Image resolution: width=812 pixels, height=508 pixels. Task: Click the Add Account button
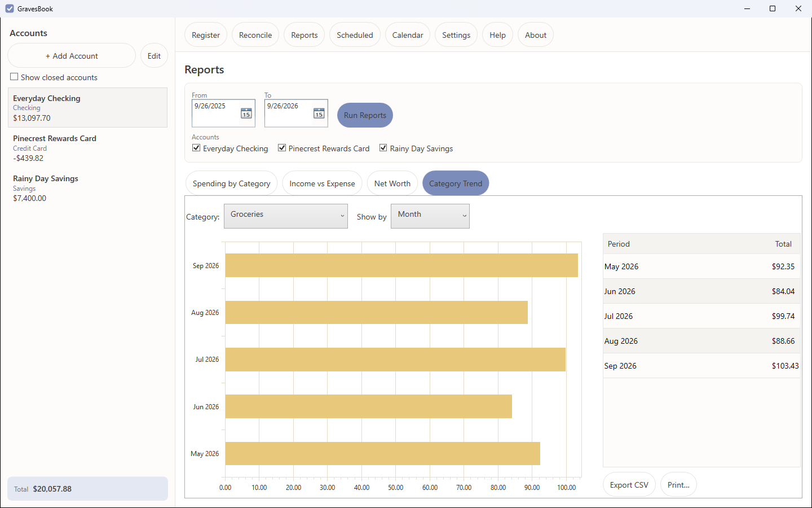pyautogui.click(x=72, y=55)
